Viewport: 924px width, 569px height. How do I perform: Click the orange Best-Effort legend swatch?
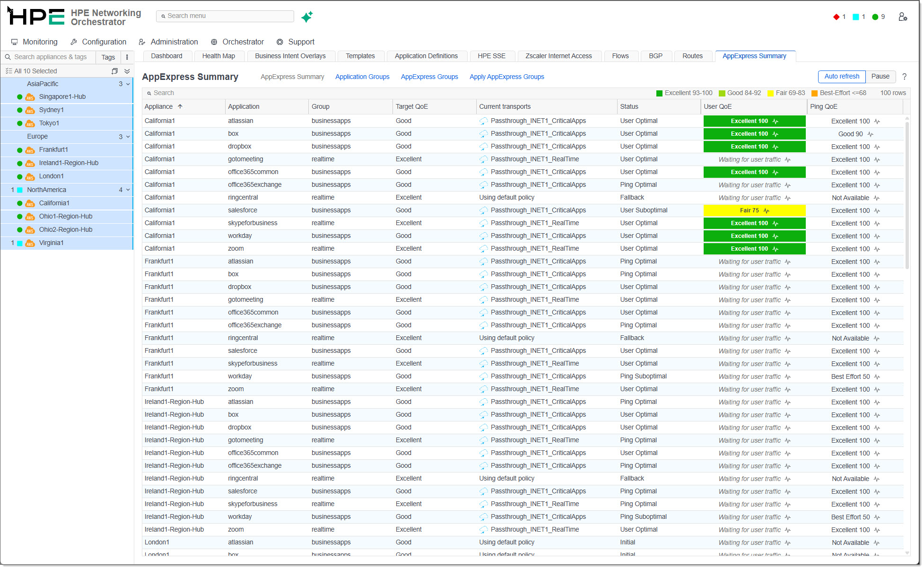point(814,93)
